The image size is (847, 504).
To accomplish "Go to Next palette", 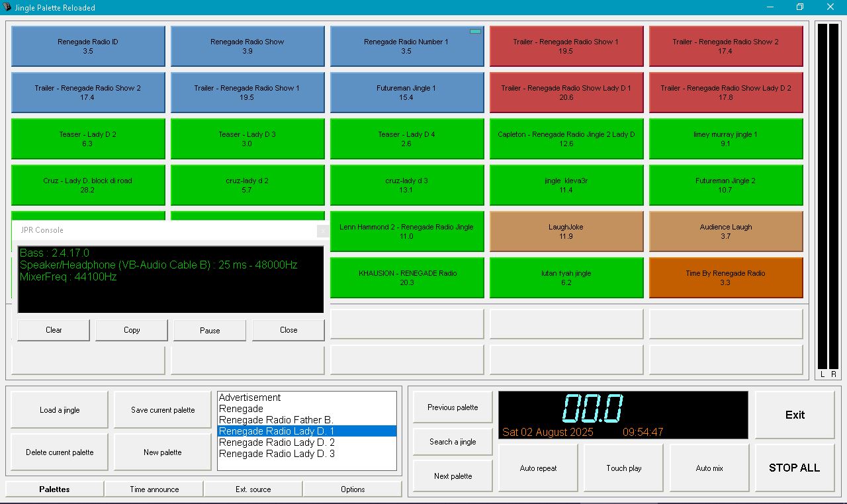I will coord(453,476).
